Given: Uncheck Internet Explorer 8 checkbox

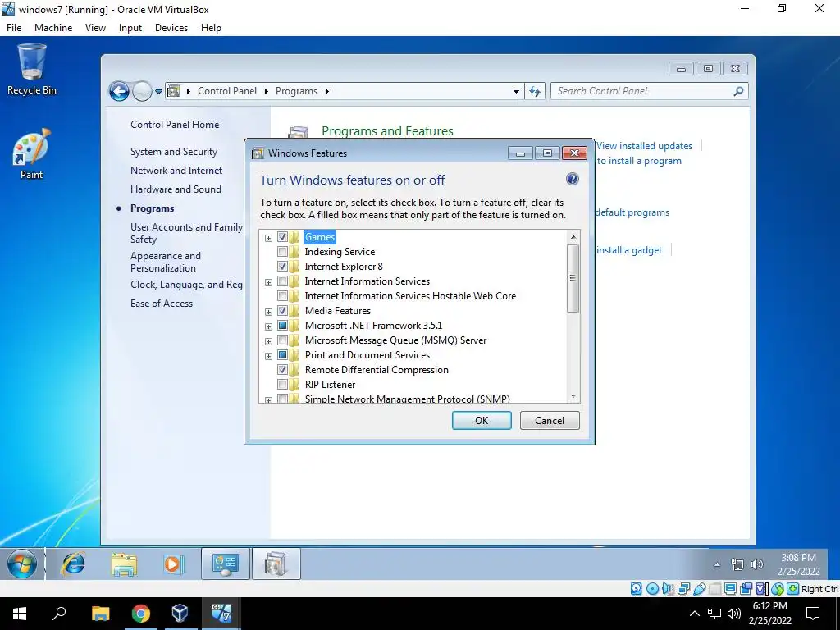Looking at the screenshot, I should 282,267.
